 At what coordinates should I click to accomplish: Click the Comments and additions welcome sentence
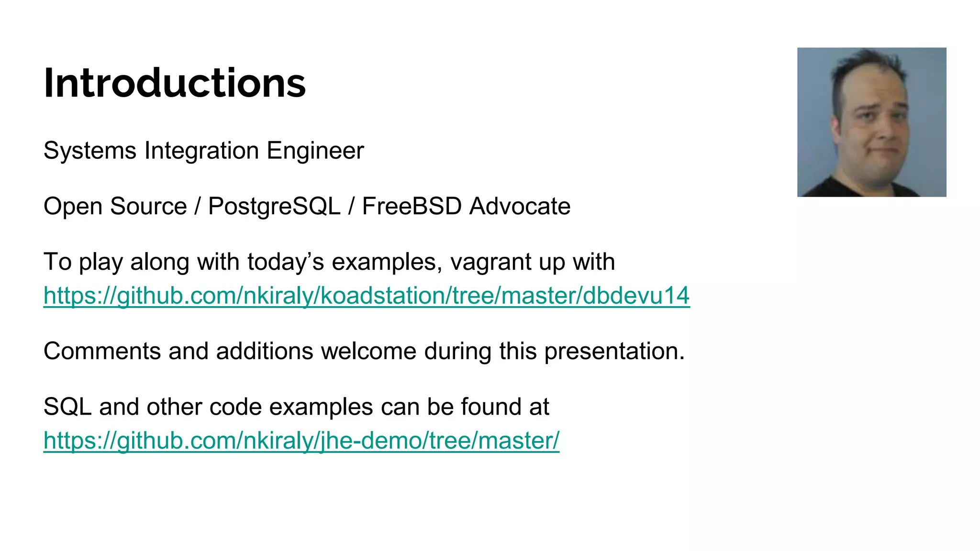pyautogui.click(x=364, y=351)
